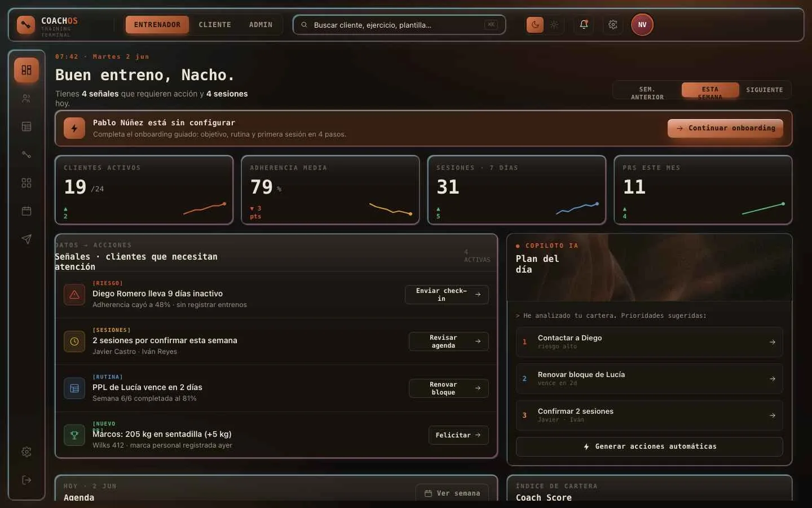The height and width of the screenshot is (508, 812).
Task: Click Continuar onboarding button
Action: [x=725, y=128]
